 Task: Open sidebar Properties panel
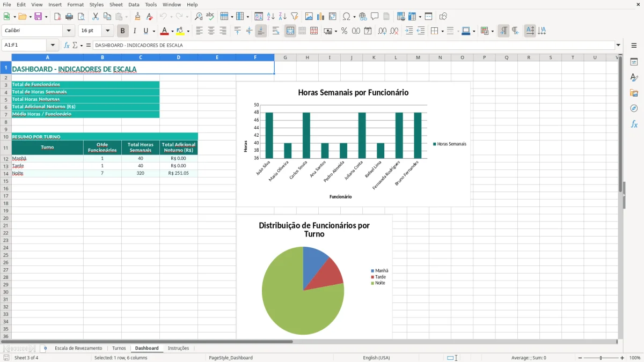coord(634,62)
